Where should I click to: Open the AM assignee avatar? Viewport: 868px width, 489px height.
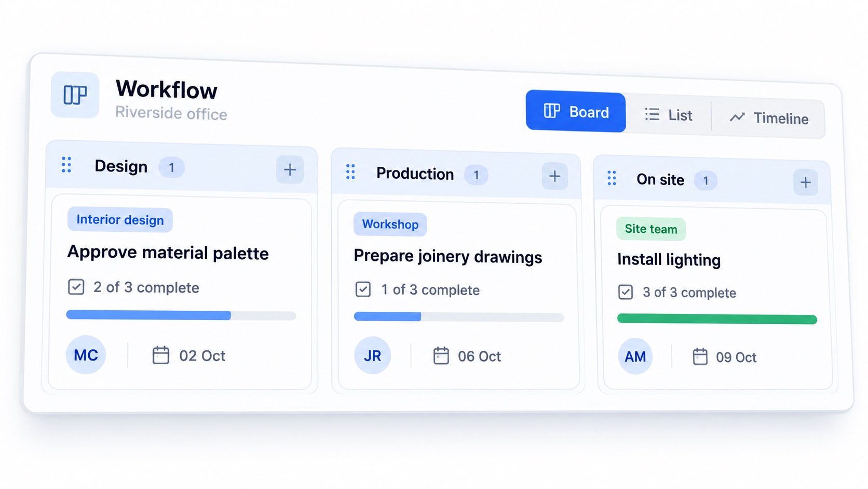coord(635,356)
